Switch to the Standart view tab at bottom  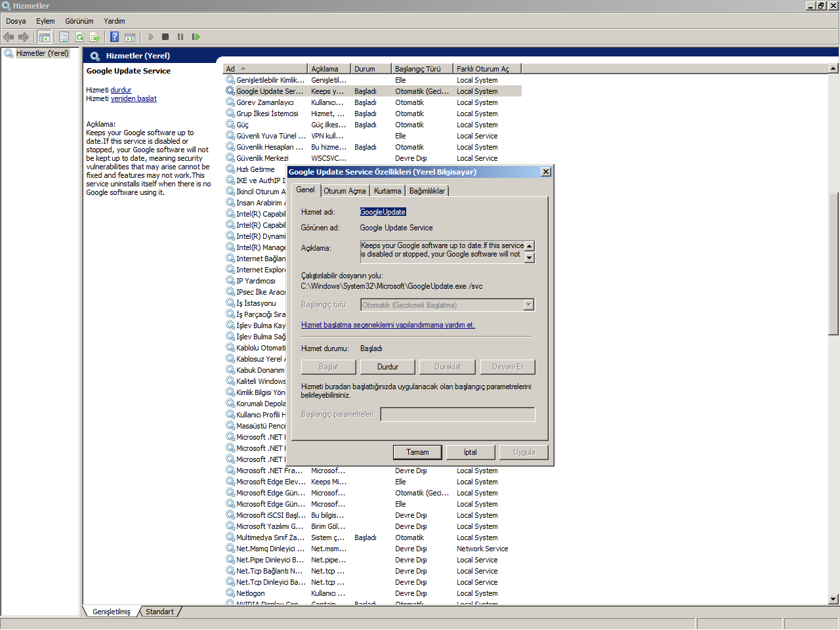(x=159, y=612)
